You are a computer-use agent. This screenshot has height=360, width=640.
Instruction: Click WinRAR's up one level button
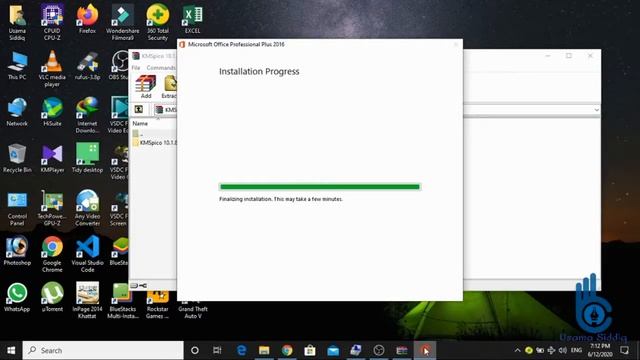pyautogui.click(x=139, y=109)
